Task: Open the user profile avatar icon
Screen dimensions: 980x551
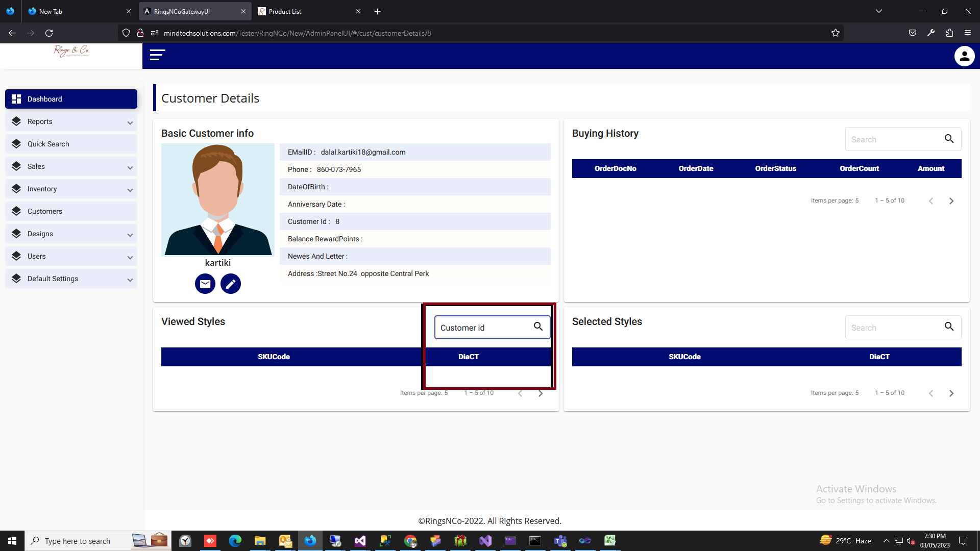Action: 964,56
